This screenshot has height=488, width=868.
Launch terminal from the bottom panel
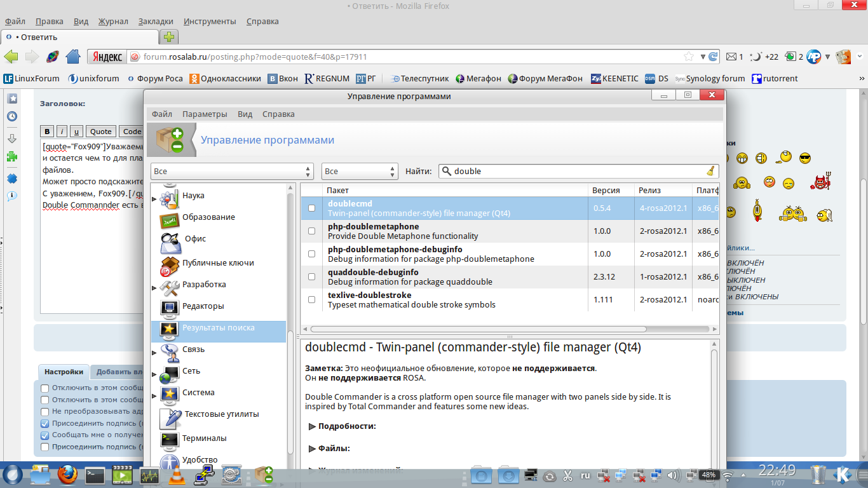click(x=95, y=475)
